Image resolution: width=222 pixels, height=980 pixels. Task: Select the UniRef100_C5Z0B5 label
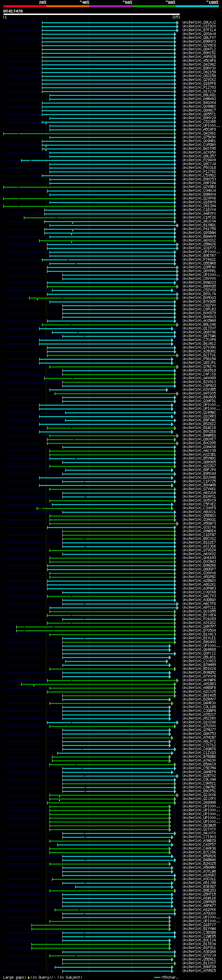199,122
